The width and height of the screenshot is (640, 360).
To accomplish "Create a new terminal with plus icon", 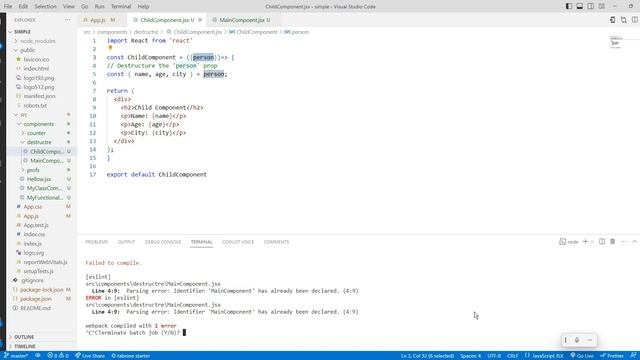I will [x=585, y=242].
